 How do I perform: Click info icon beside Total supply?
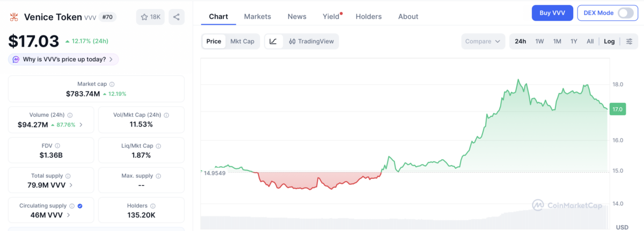68,176
